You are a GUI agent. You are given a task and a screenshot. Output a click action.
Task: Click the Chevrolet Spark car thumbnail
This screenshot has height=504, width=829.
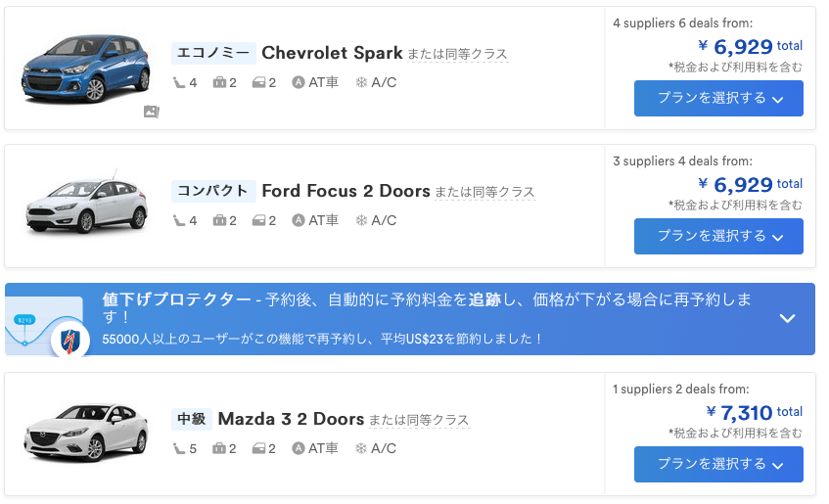pyautogui.click(x=88, y=69)
